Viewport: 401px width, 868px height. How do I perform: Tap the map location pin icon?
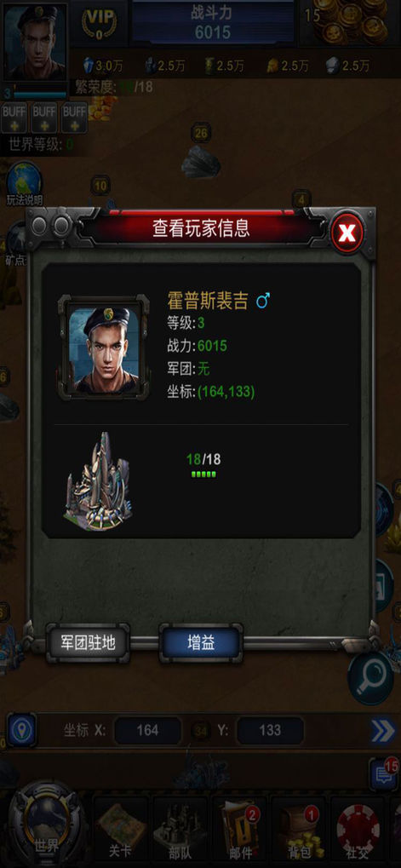tap(22, 731)
